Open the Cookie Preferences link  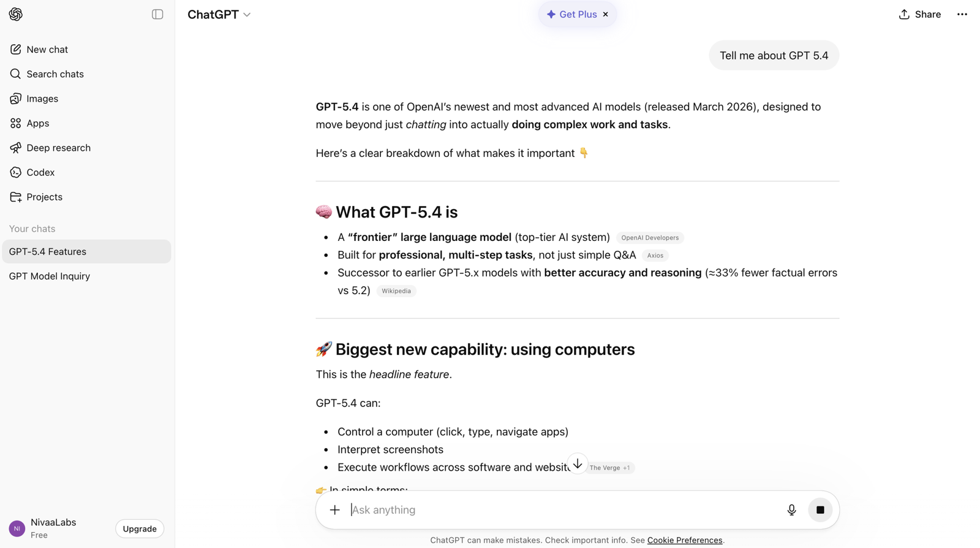(684, 540)
